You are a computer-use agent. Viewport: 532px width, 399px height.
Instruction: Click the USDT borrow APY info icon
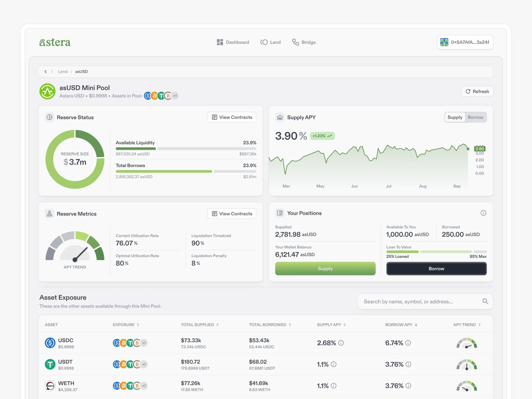click(x=408, y=364)
